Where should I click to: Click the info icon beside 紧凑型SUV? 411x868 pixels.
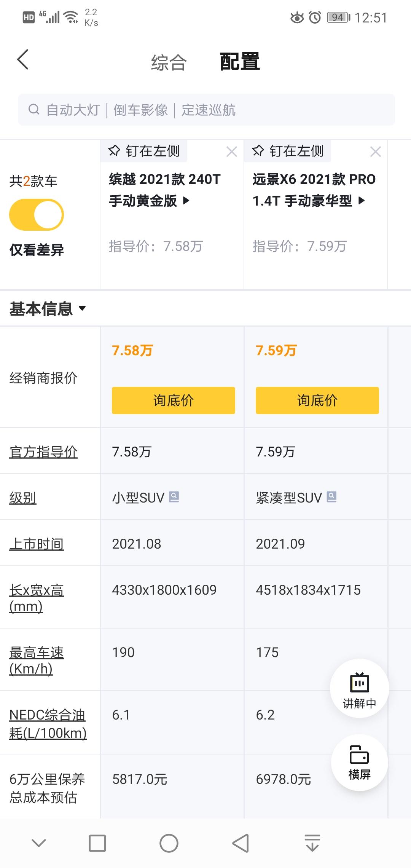[332, 497]
